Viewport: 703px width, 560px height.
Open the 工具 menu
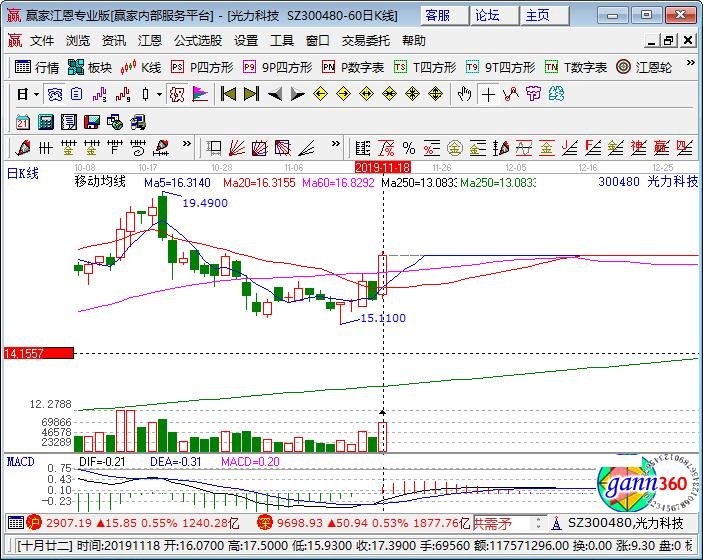click(x=282, y=41)
